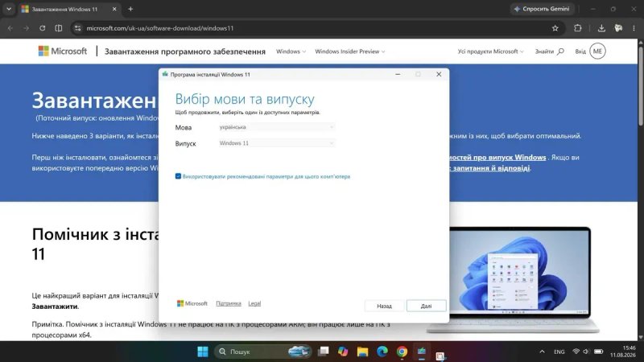Open Microsoft Edge from the taskbar

point(382,352)
